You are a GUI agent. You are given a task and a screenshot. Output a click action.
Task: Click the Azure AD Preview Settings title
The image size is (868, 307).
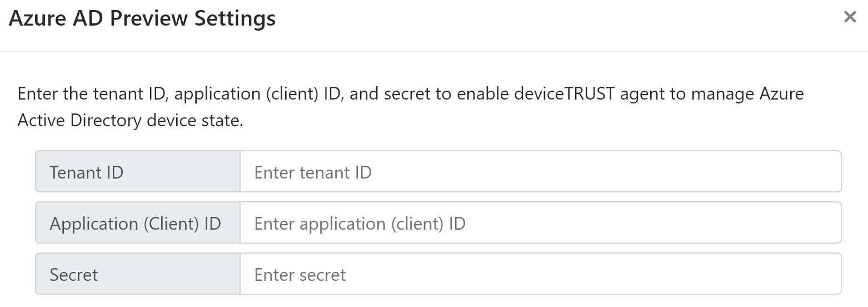pos(142,18)
